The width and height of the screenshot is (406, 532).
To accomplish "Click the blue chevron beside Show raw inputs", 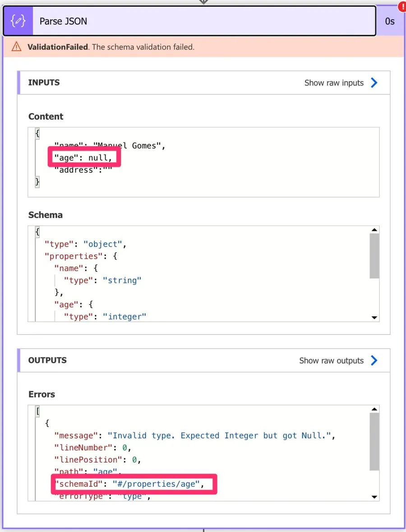I will 374,83.
